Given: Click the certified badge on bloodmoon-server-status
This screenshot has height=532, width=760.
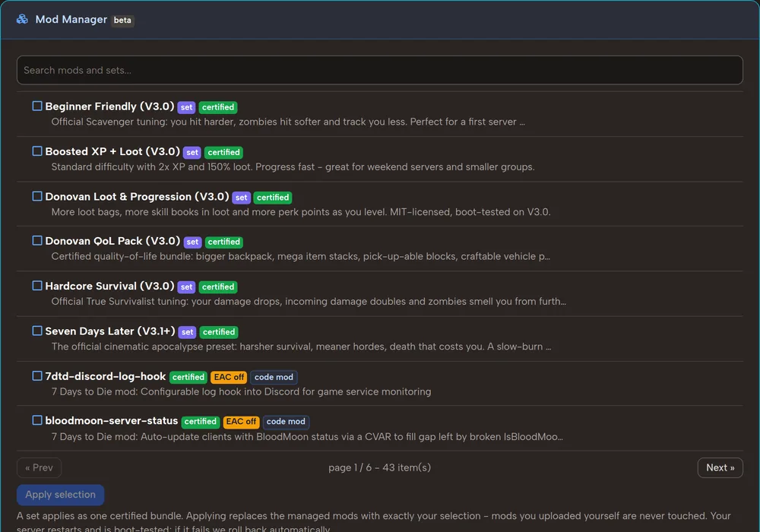Looking at the screenshot, I should click(x=201, y=422).
